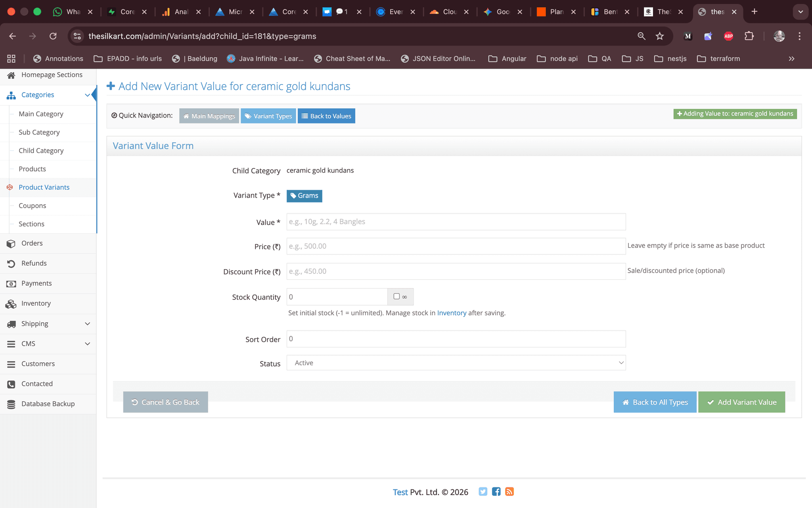Reload the page with the refresh icon
812x508 pixels.
(53, 36)
